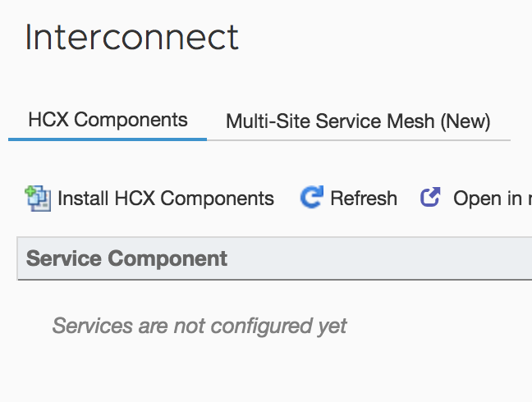The width and height of the screenshot is (532, 402).
Task: Click the 'Services are not configured yet' message
Action: click(x=199, y=326)
